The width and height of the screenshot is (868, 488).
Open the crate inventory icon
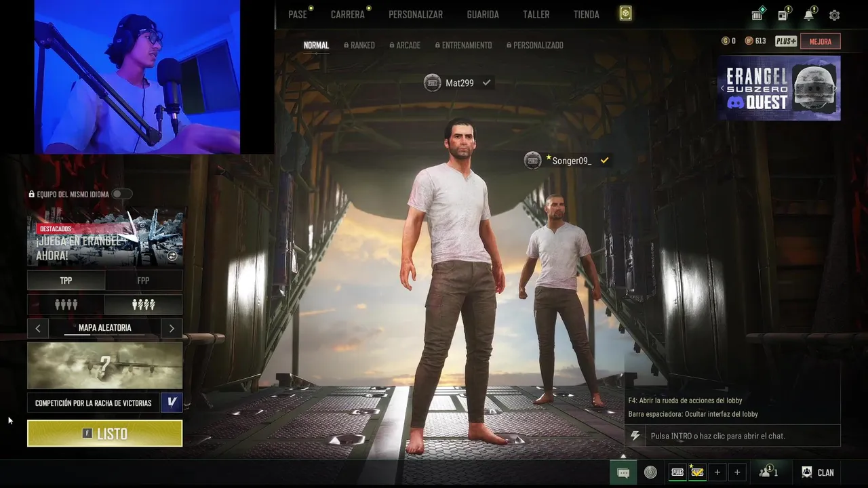758,15
